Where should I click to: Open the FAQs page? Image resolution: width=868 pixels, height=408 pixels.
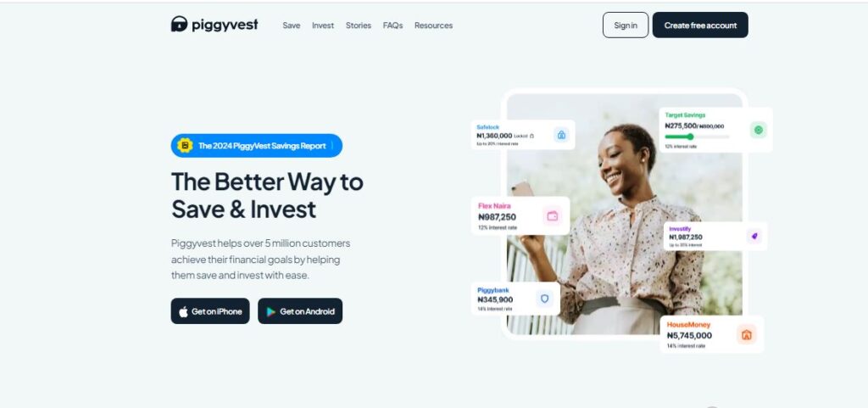(392, 25)
